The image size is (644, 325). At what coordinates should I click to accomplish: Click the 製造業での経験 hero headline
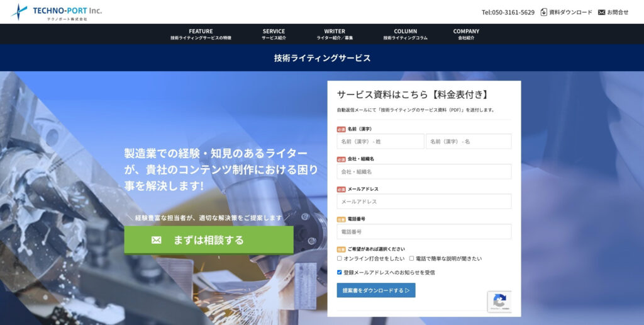(x=221, y=169)
